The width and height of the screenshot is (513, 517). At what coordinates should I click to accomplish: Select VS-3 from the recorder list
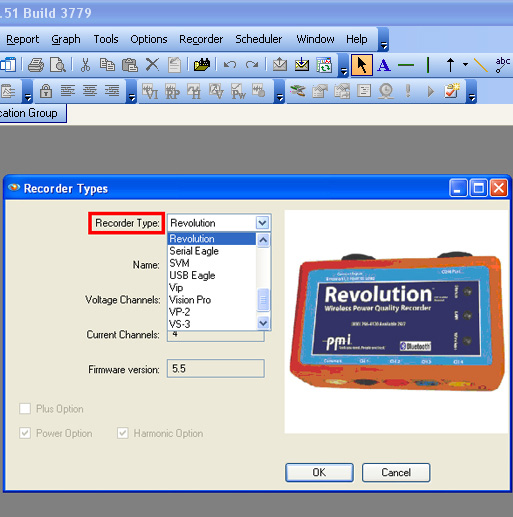(x=211, y=324)
